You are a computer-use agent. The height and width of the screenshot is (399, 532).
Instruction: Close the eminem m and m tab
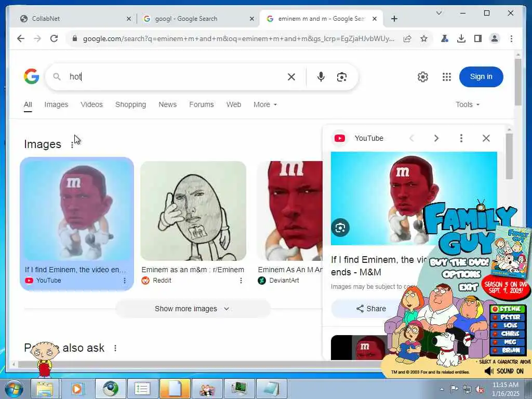375,19
